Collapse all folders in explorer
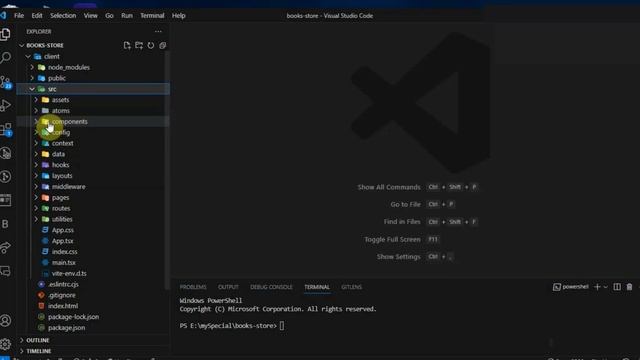Screen dimensions: 640x360 click(162, 45)
